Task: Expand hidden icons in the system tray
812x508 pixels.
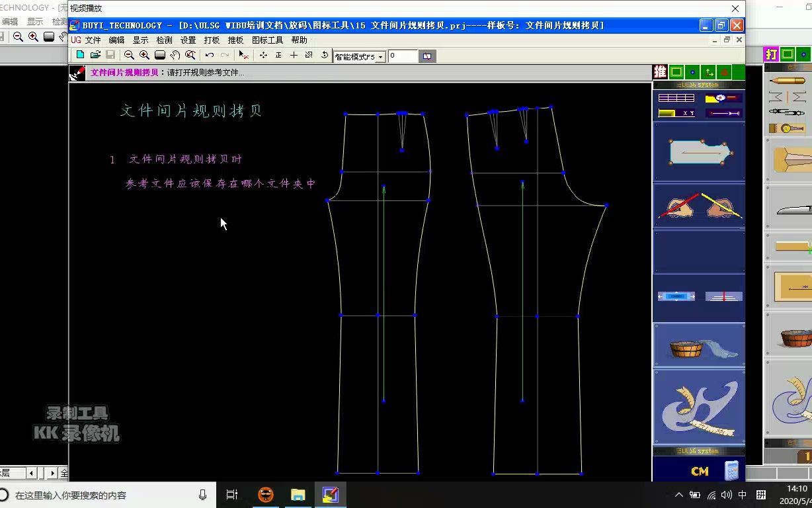Action: point(679,494)
